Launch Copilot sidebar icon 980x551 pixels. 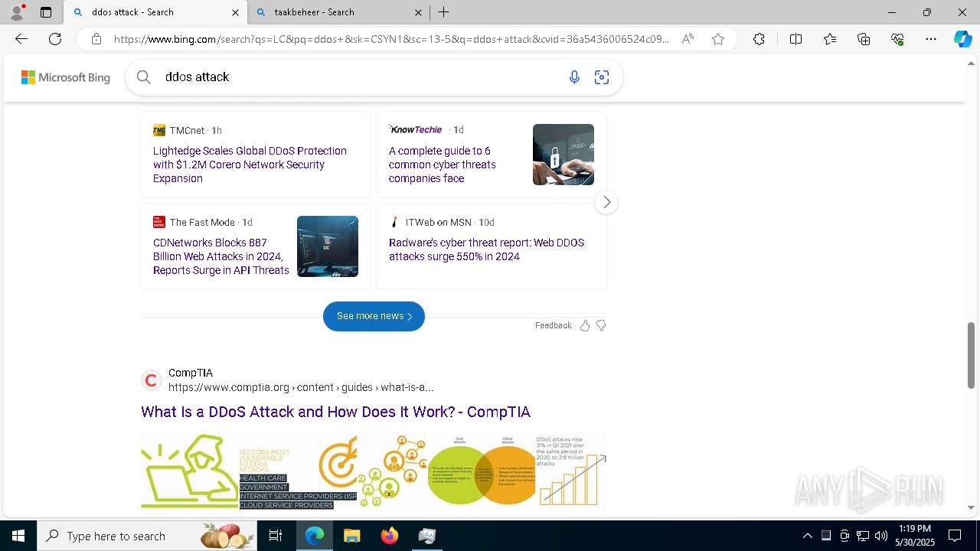coord(962,39)
